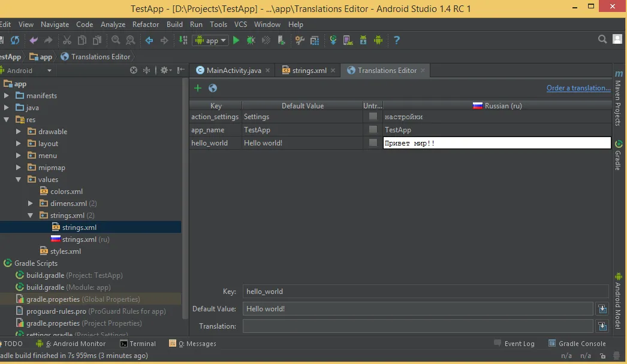The height and width of the screenshot is (364, 627).
Task: Open the Refactor menu
Action: [x=146, y=25]
